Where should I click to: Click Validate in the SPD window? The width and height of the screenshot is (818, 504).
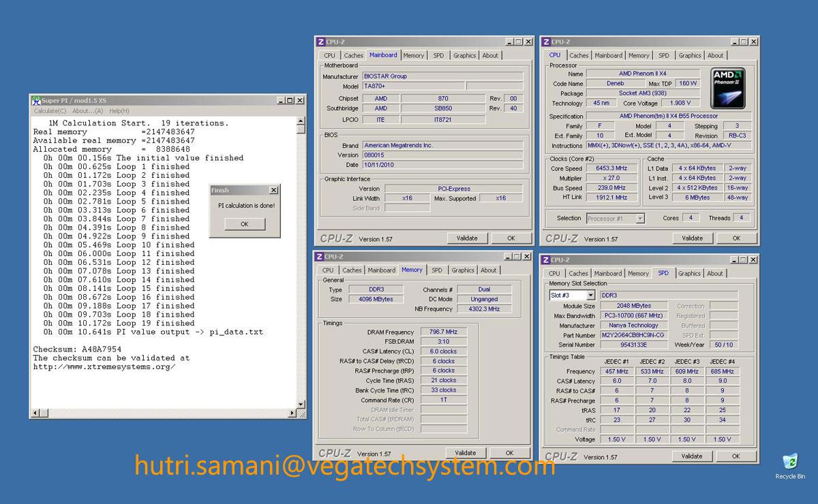(691, 456)
